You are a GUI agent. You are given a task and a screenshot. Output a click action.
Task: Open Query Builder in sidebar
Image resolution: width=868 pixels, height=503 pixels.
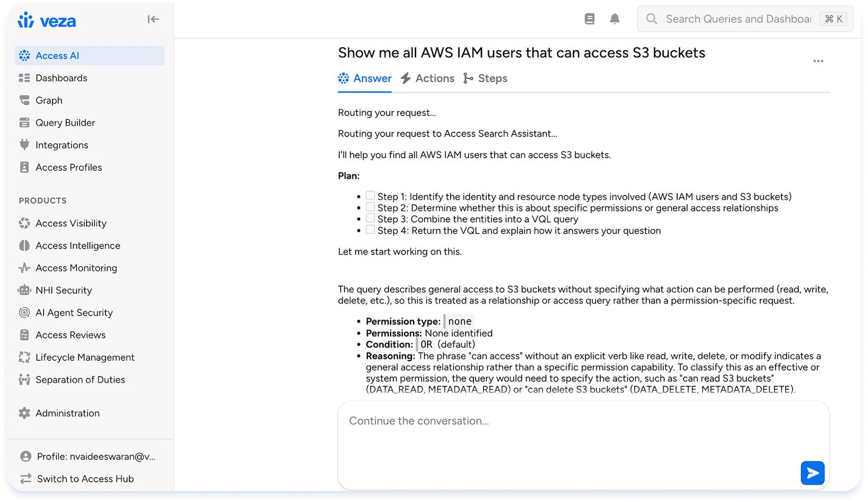point(65,123)
